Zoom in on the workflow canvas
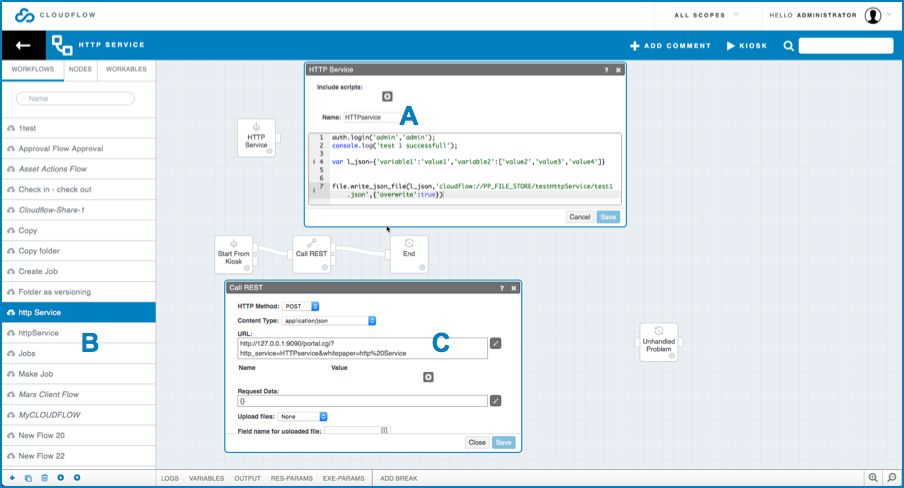 [x=873, y=478]
